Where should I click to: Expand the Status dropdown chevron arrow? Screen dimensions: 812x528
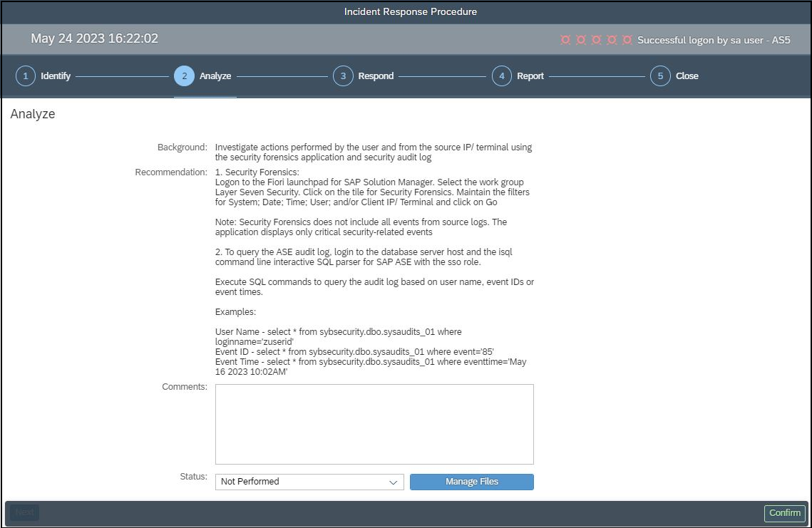(394, 482)
